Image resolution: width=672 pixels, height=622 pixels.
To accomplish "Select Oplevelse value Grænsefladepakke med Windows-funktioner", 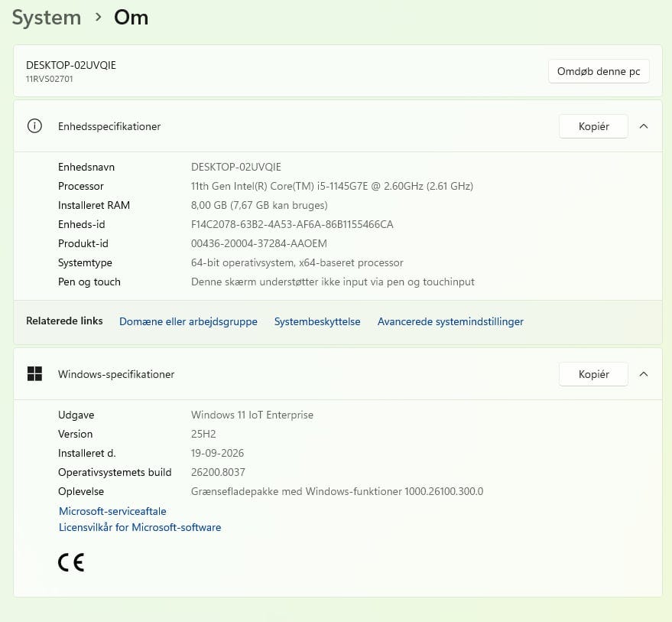I will pyautogui.click(x=337, y=492).
